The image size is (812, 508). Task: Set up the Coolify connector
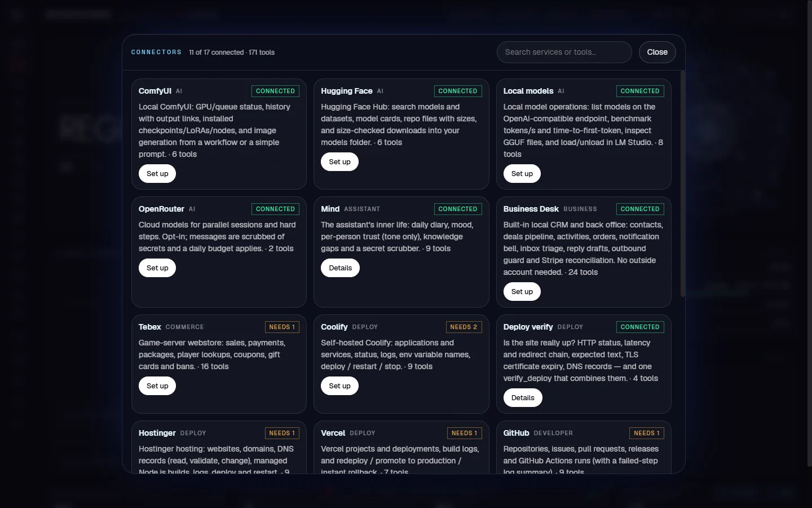(339, 386)
